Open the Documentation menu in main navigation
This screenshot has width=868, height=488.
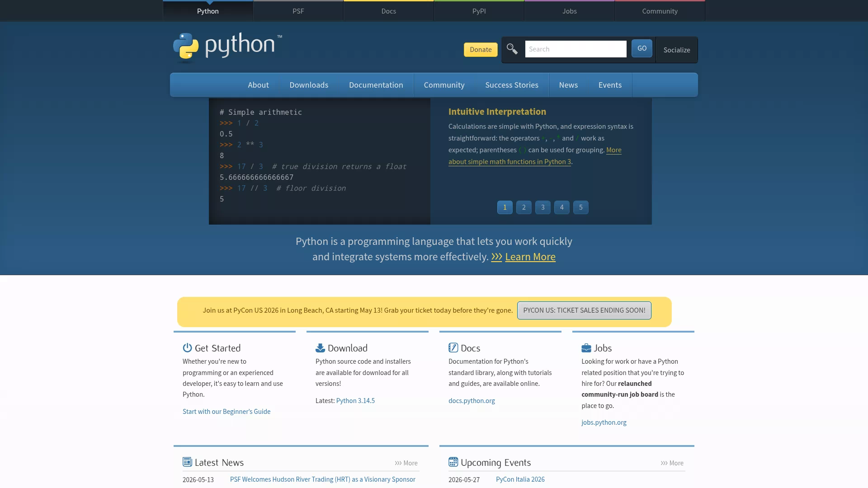(x=376, y=85)
